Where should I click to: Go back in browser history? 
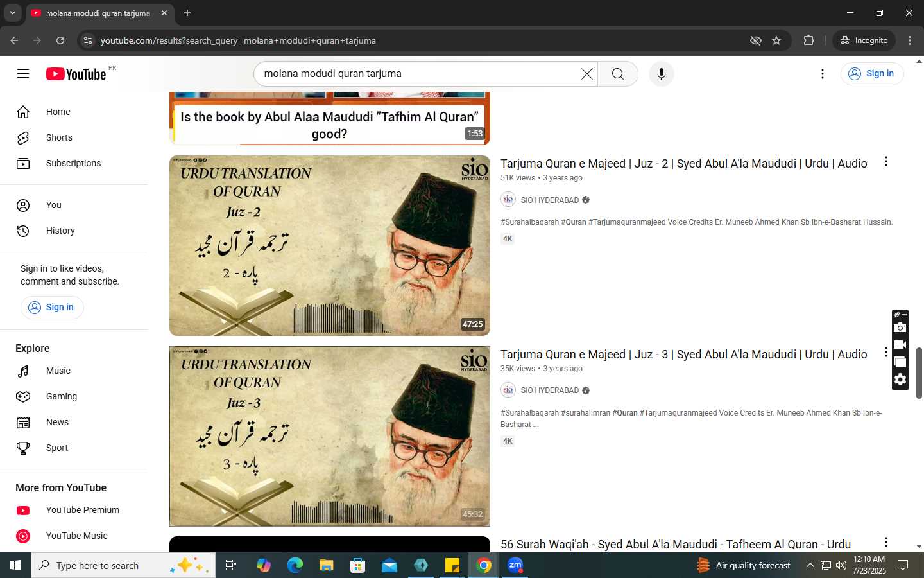(x=14, y=40)
